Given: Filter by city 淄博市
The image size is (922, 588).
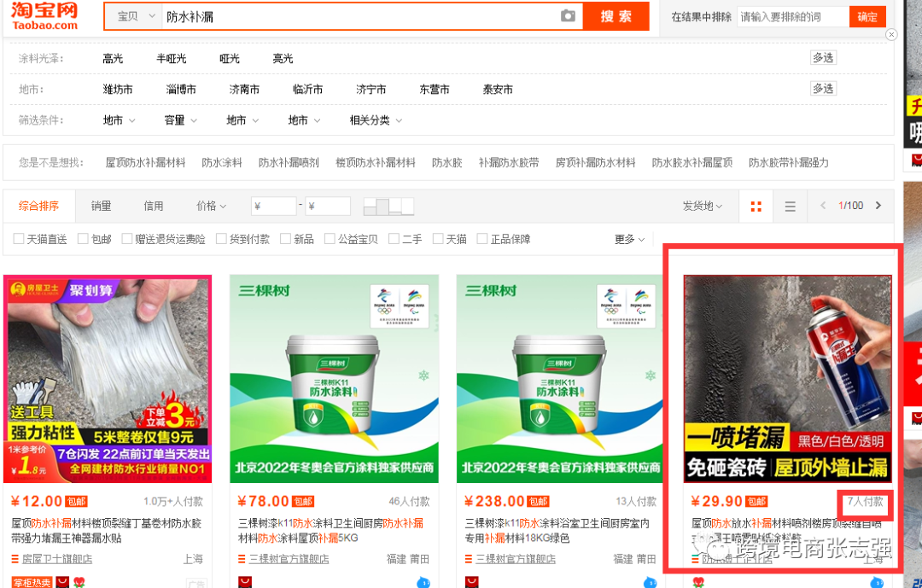Looking at the screenshot, I should point(181,90).
